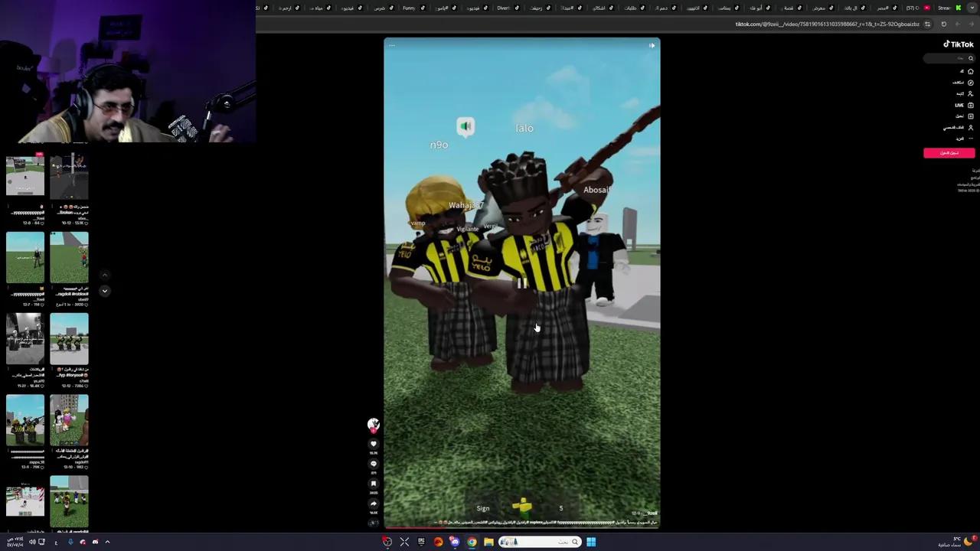The image size is (980, 551).
Task: Click the pause overlay on the video
Action: point(522,284)
